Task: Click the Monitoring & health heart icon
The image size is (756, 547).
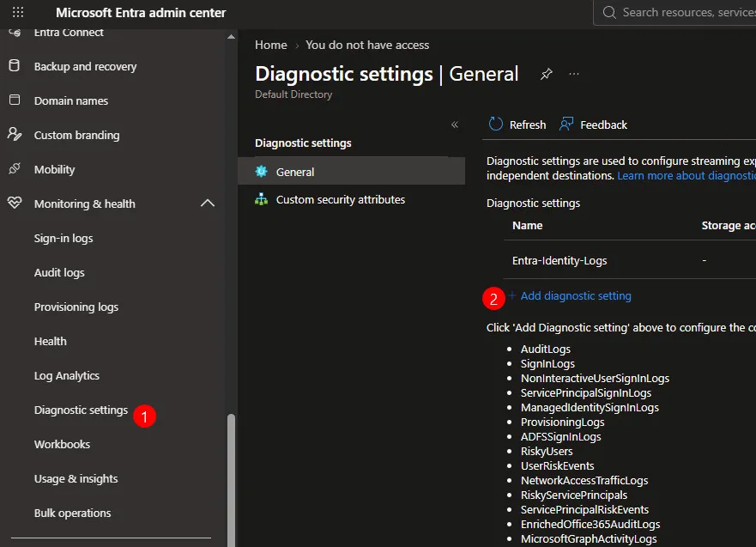Action: click(x=15, y=203)
